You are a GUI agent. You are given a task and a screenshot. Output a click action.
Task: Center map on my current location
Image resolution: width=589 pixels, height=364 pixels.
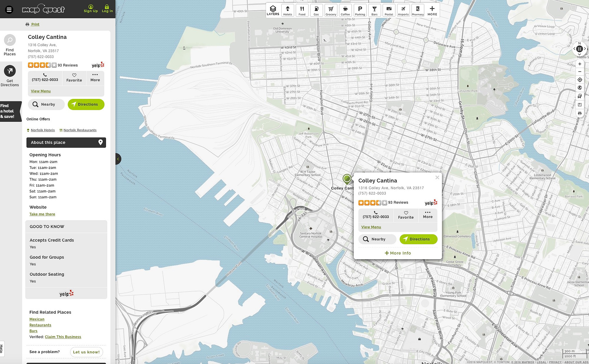click(580, 80)
